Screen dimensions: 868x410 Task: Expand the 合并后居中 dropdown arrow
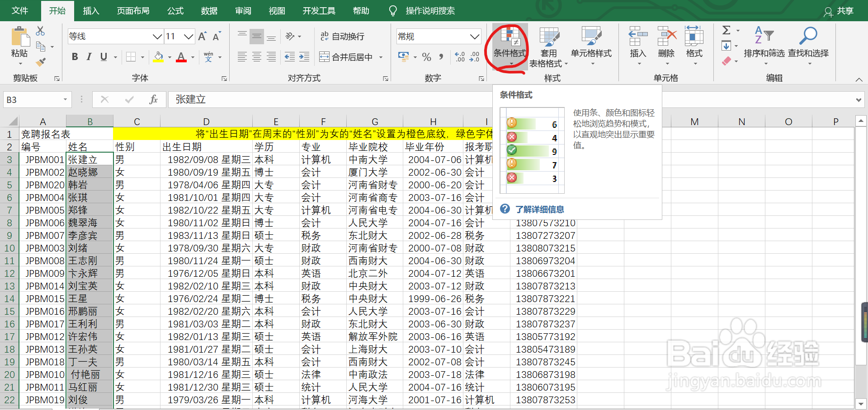click(x=381, y=57)
